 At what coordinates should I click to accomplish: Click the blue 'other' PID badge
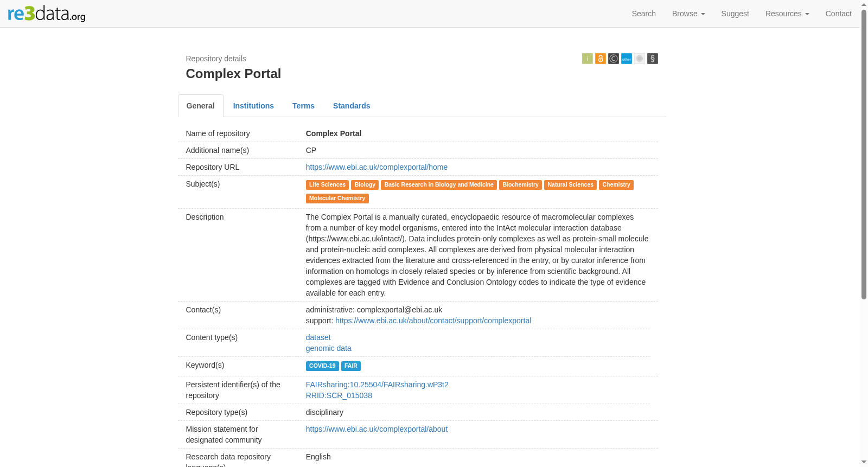(626, 59)
